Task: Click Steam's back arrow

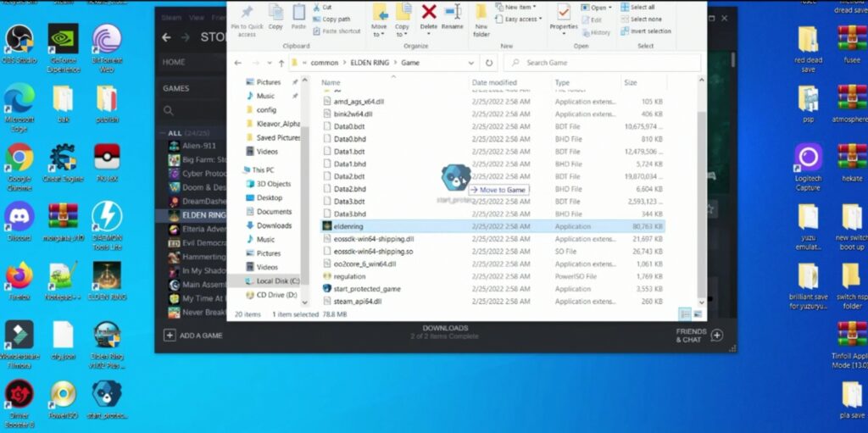Action: [166, 37]
